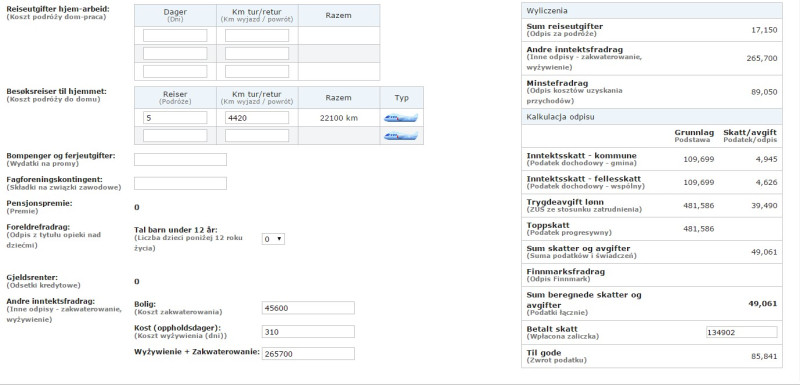Click the bold 49,061 total tax value

pos(763,303)
